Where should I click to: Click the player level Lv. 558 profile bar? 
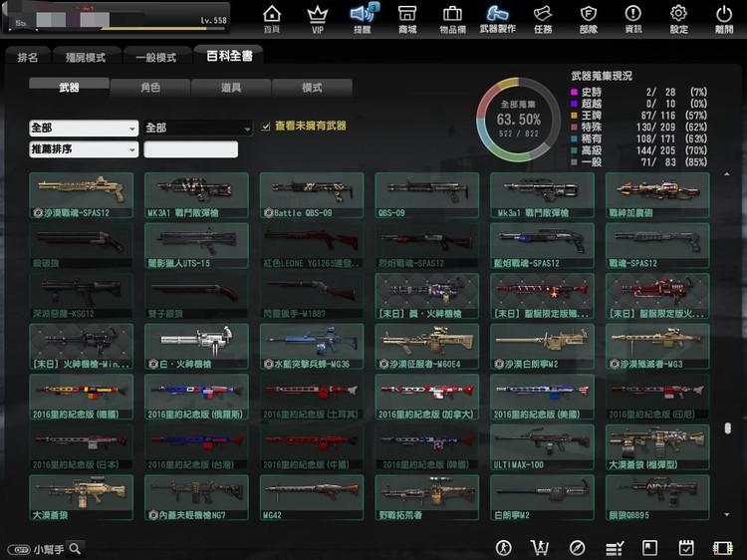coord(116,18)
